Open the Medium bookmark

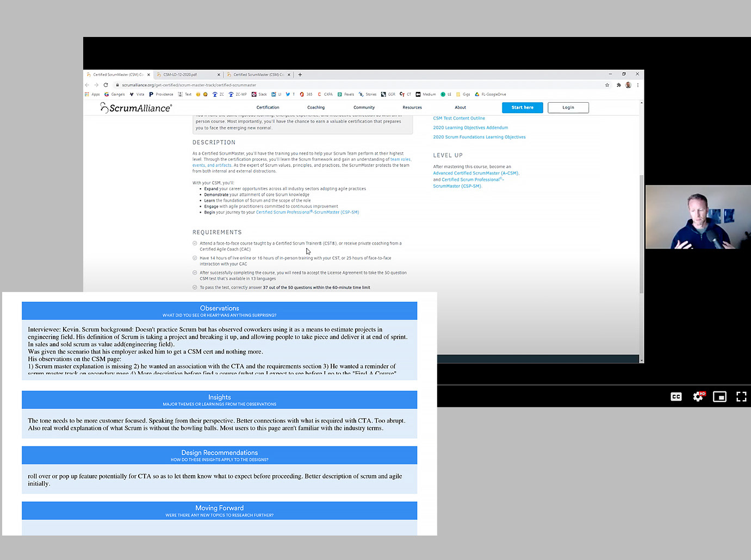coord(426,94)
